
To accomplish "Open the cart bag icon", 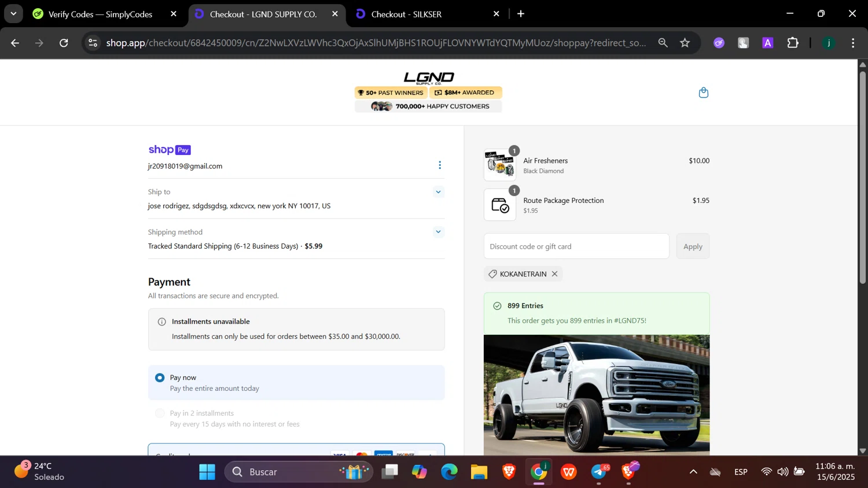I will [x=704, y=93].
